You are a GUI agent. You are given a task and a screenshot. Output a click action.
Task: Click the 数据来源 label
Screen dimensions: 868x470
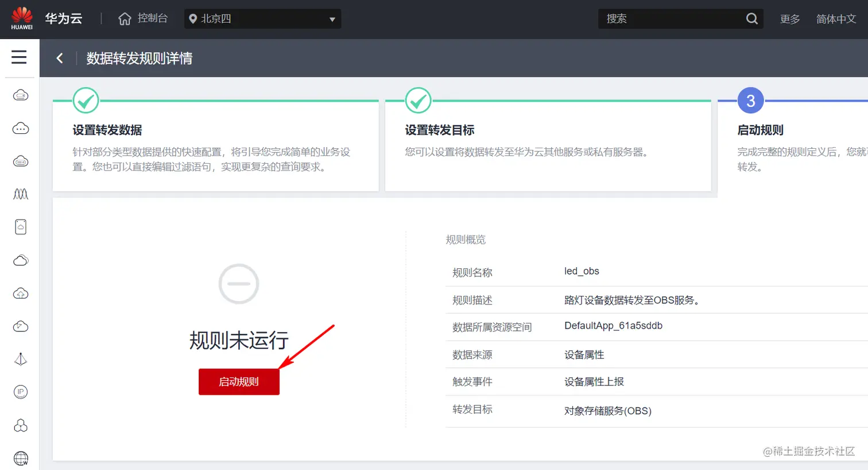coord(472,355)
